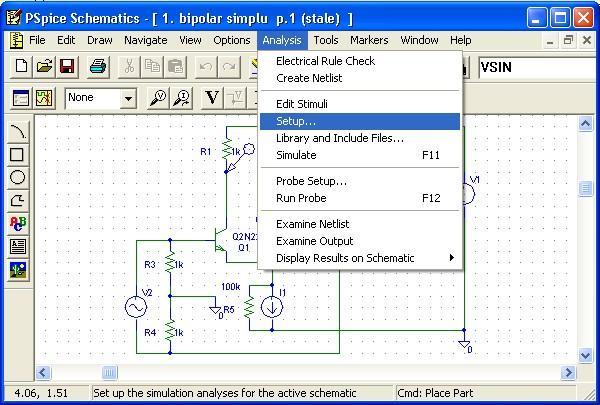Choose Run Probe F12 menu entry

[360, 198]
